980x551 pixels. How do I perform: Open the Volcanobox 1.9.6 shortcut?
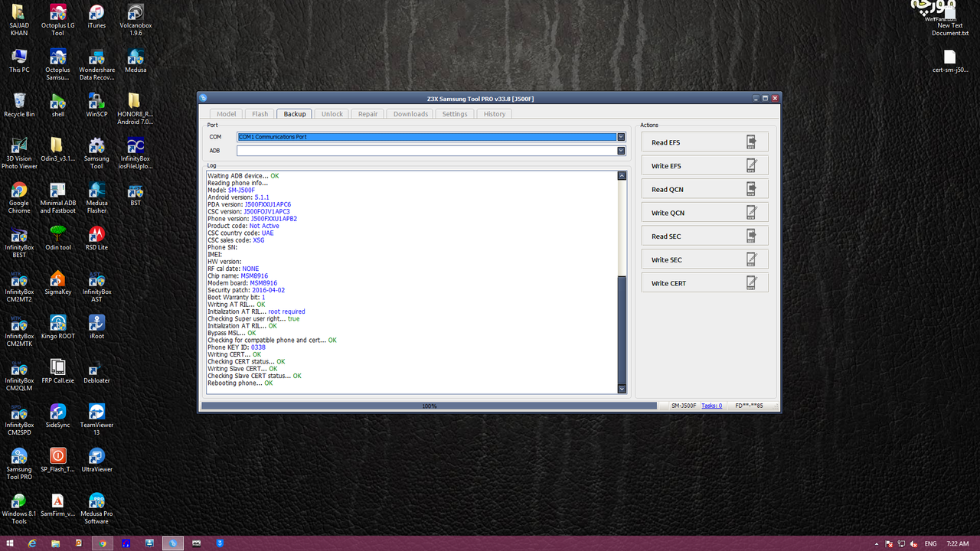click(136, 19)
